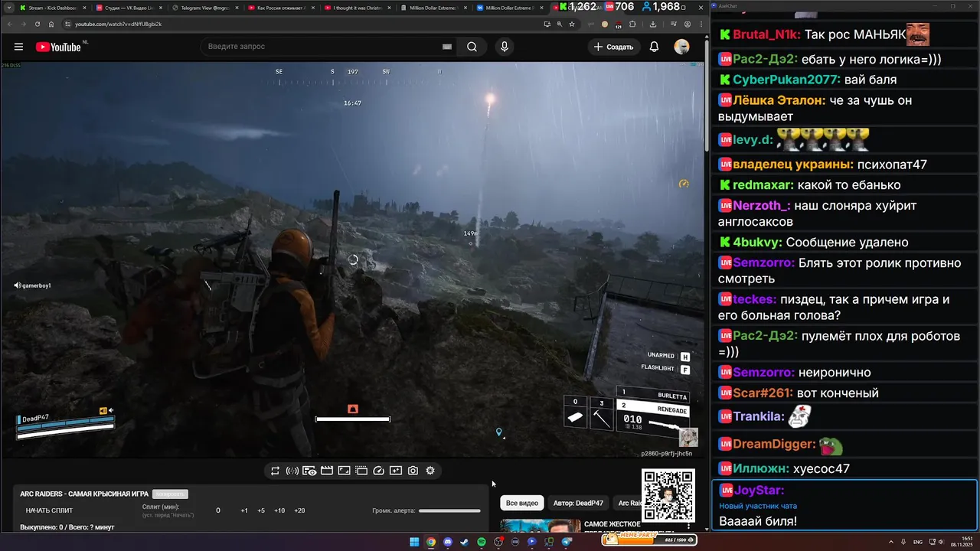Image resolution: width=980 pixels, height=551 pixels.
Task: Add +1 minute to split
Action: [244, 510]
